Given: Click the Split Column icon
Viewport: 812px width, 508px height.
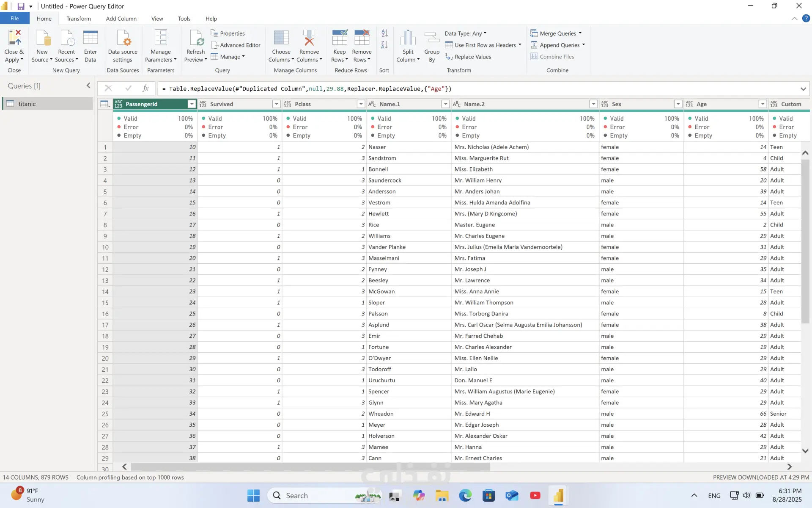Looking at the screenshot, I should tap(408, 38).
